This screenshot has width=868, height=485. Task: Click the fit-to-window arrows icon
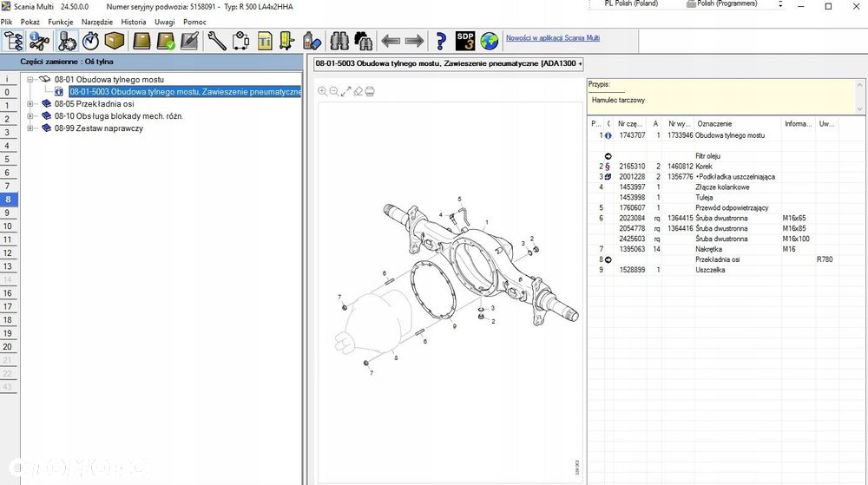coord(345,91)
